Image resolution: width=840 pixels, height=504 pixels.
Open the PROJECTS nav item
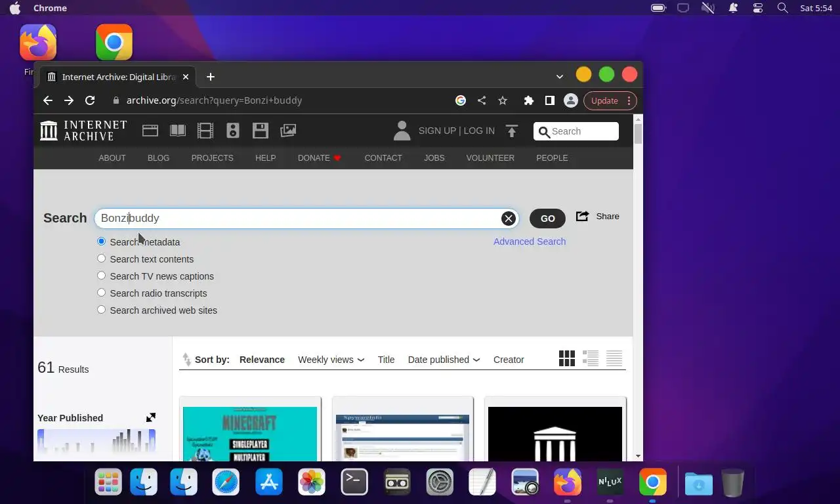pyautogui.click(x=212, y=158)
